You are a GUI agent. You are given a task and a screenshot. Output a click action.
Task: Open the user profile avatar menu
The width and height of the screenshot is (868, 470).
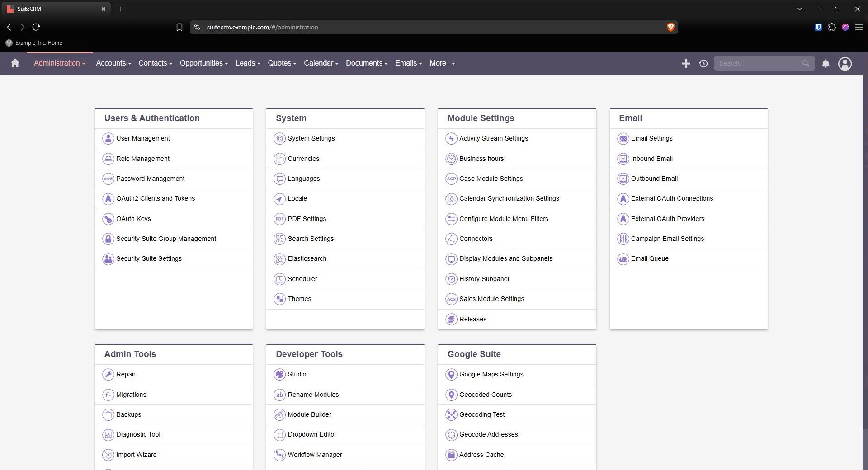[x=845, y=64]
